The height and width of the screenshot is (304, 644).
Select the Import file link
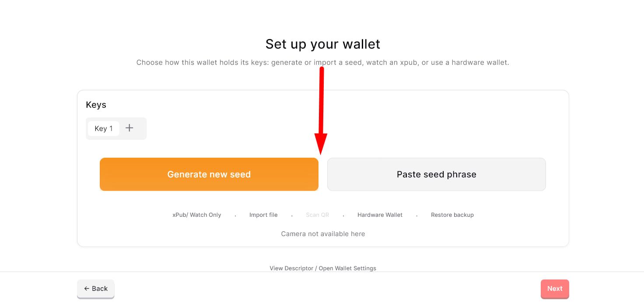(263, 215)
